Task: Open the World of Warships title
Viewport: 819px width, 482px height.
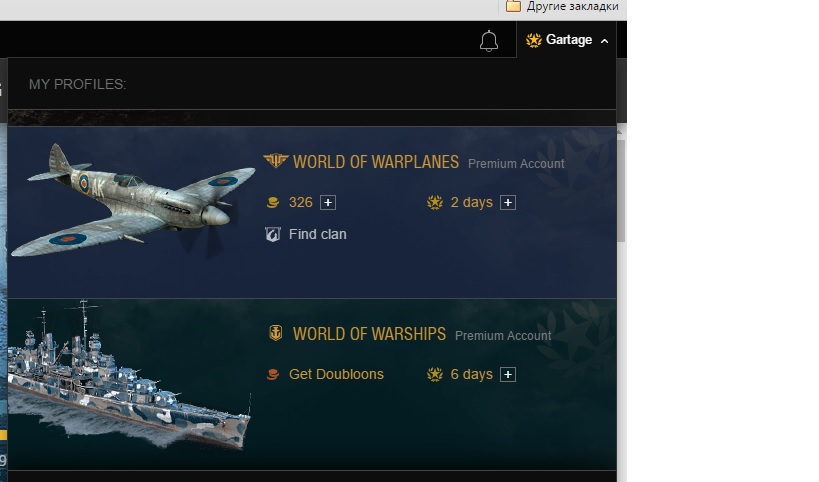Action: (369, 334)
